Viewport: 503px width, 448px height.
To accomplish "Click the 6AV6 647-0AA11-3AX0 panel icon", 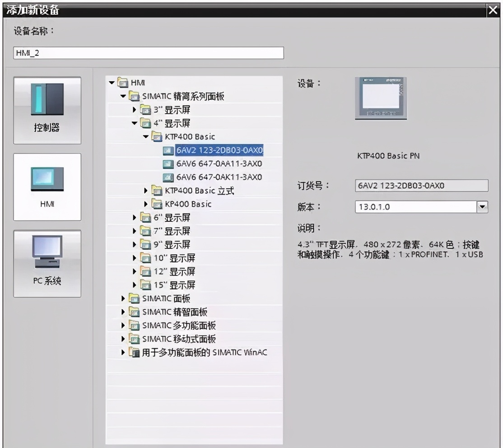I will pyautogui.click(x=168, y=163).
